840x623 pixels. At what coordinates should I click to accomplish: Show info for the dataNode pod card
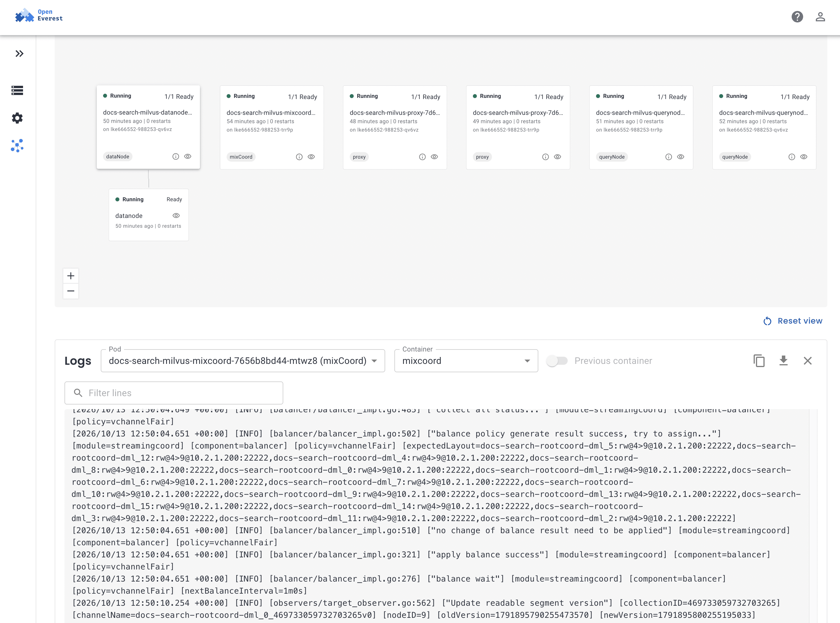coord(176,157)
